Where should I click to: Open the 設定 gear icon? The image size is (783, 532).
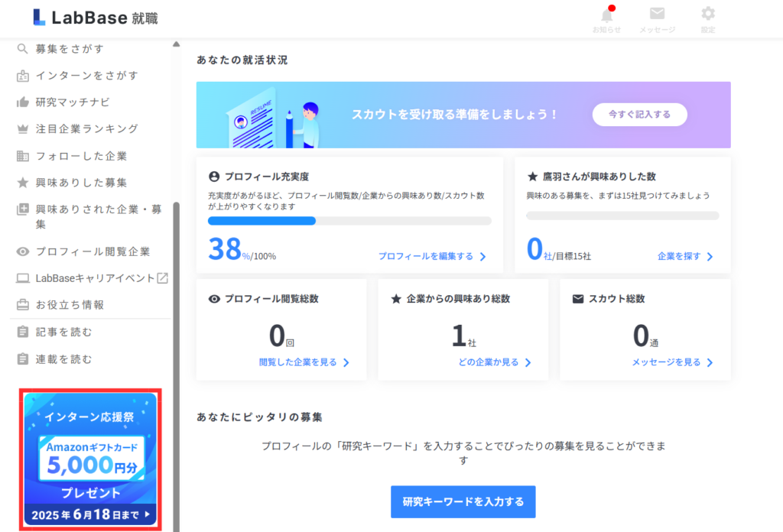click(707, 14)
